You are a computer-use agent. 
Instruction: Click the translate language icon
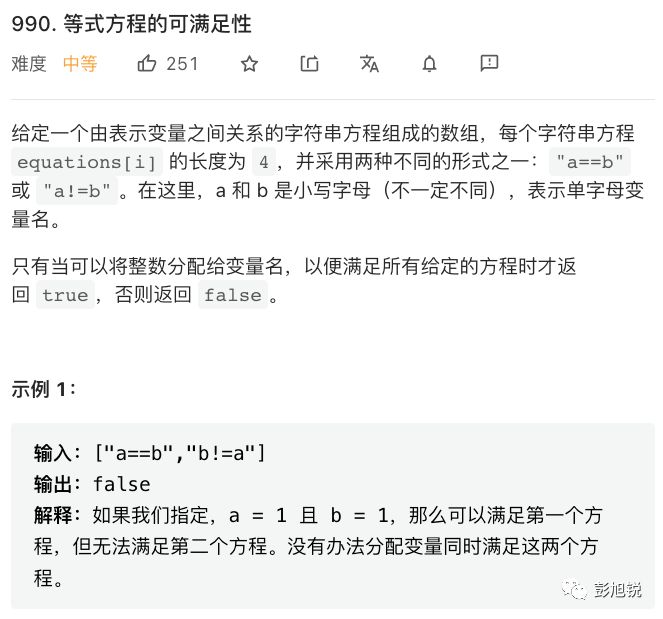(x=370, y=64)
